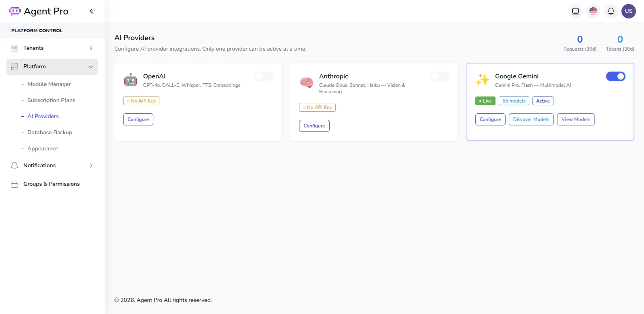Open the display mode icon in header
644x314 pixels.
tap(576, 11)
